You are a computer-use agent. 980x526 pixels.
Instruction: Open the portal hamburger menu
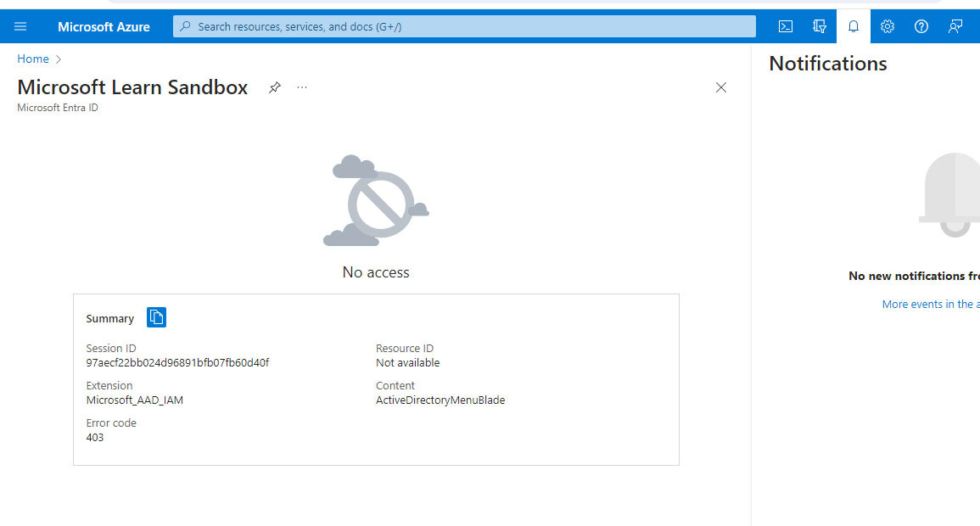coord(20,26)
